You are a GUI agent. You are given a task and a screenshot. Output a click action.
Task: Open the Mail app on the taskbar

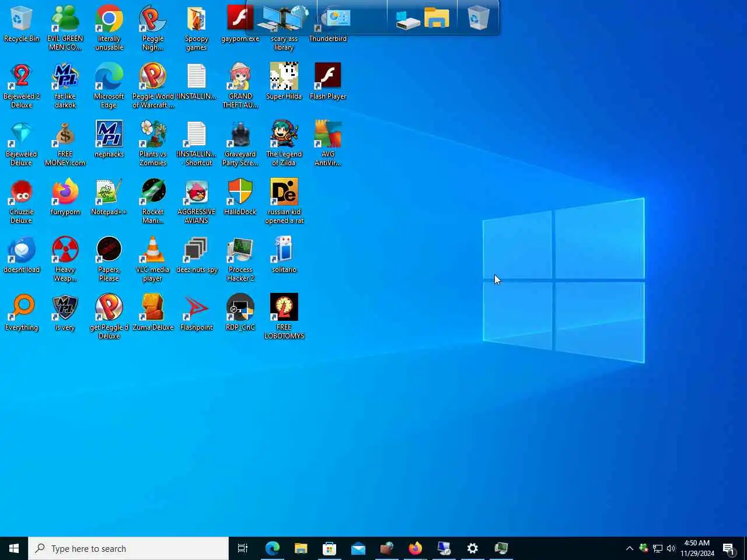click(358, 548)
